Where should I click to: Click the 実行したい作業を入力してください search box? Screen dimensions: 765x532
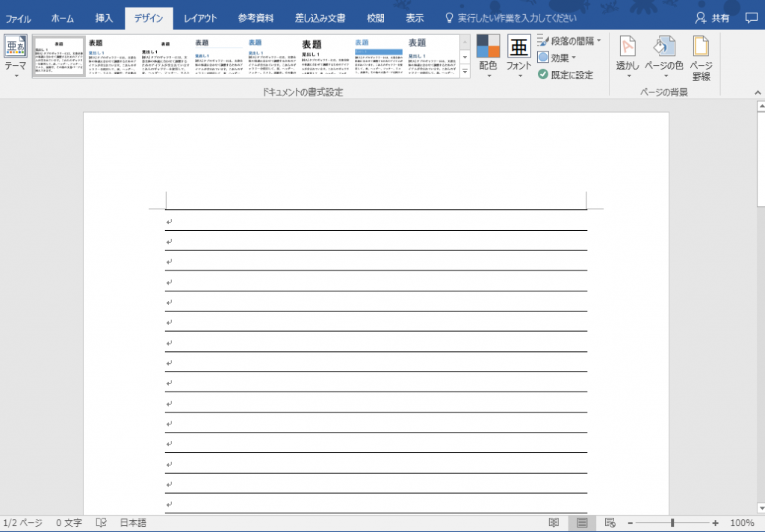(x=511, y=19)
